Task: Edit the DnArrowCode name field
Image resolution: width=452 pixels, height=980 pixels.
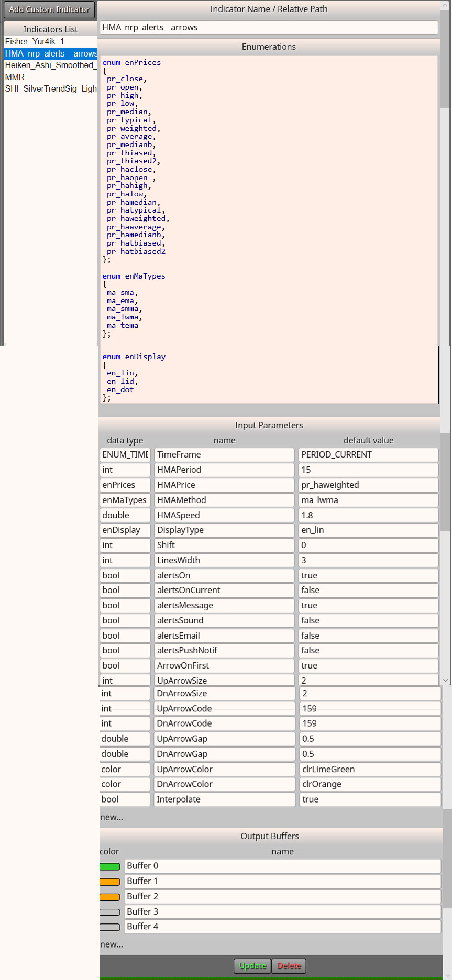Action: (225, 723)
